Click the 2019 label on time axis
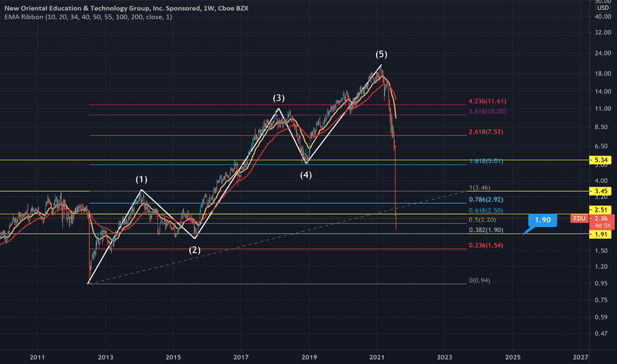Screen dimensions: 617x364 click(309, 357)
